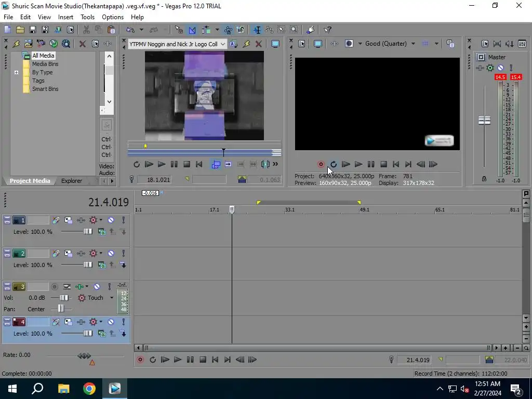
Task: Solo video track 1
Action: (124, 220)
